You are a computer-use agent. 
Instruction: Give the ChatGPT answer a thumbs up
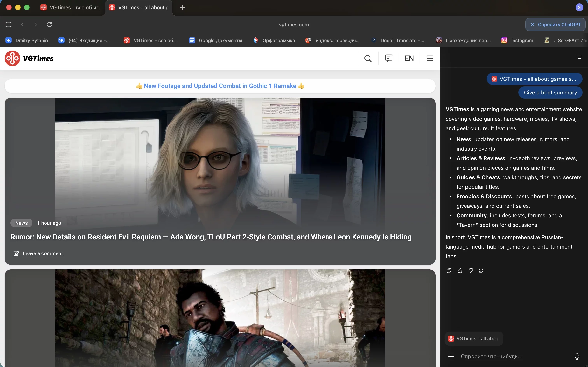(460, 271)
